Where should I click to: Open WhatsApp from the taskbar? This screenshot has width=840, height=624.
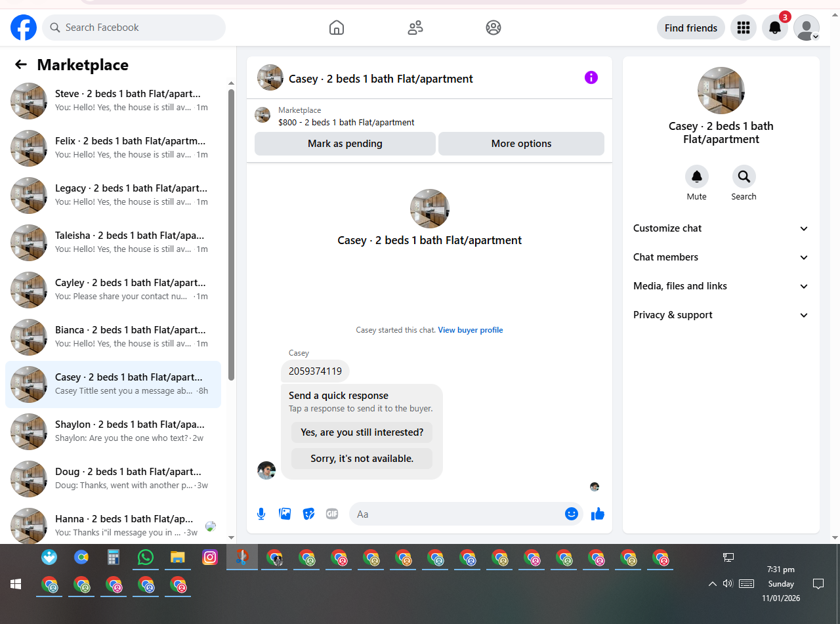pos(146,558)
